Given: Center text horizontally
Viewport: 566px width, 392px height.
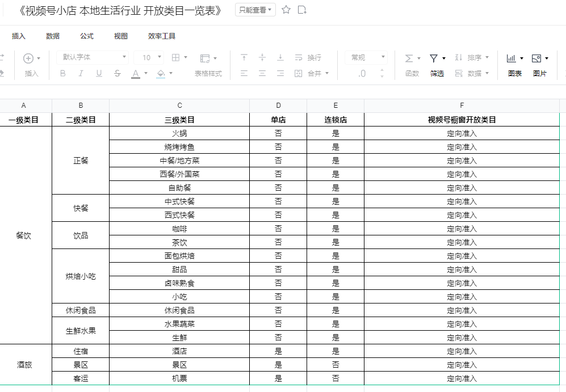Looking at the screenshot, I should click(262, 74).
